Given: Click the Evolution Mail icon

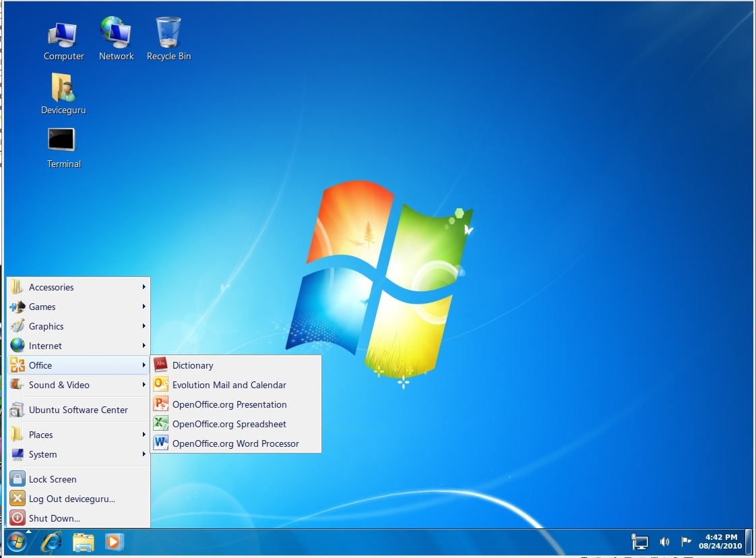Looking at the screenshot, I should click(161, 384).
